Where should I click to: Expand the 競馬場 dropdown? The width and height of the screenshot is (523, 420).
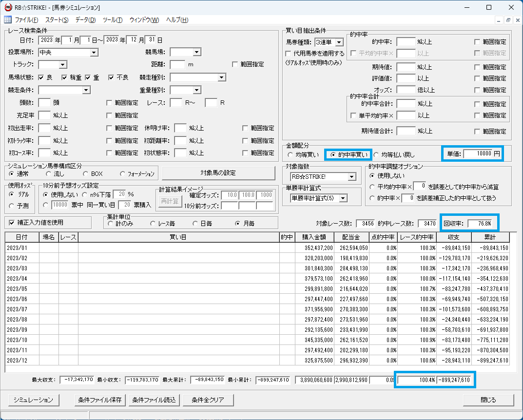tap(196, 52)
